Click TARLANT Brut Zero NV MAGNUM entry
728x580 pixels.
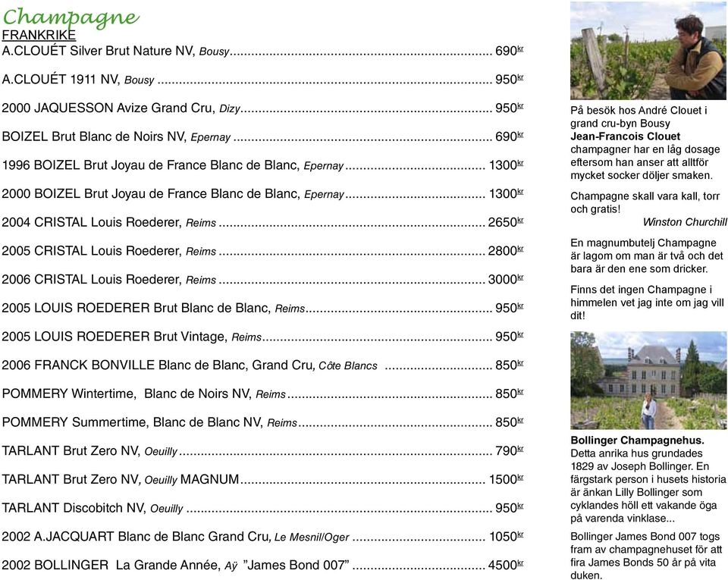[x=263, y=479]
